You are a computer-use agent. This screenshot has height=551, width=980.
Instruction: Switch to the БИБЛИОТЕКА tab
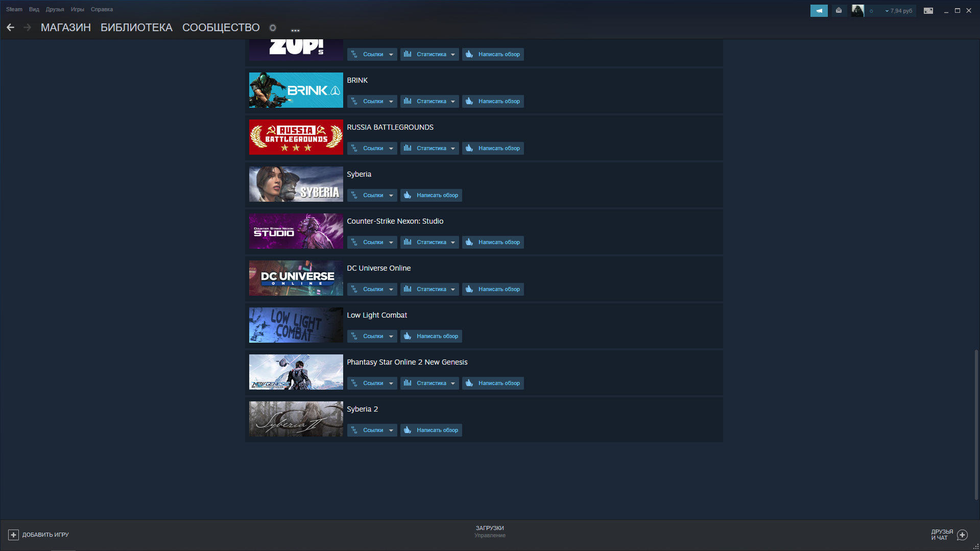[136, 28]
